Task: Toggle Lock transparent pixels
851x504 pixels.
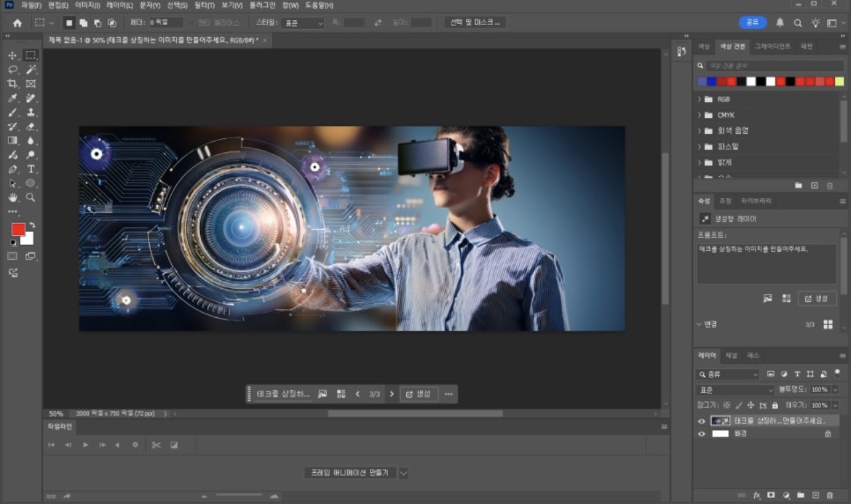Action: (x=726, y=405)
